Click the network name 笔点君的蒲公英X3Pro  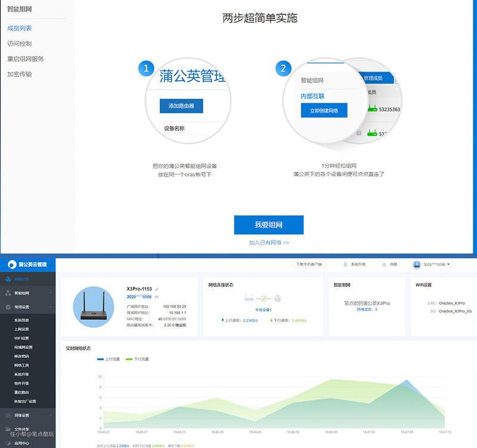tap(367, 303)
